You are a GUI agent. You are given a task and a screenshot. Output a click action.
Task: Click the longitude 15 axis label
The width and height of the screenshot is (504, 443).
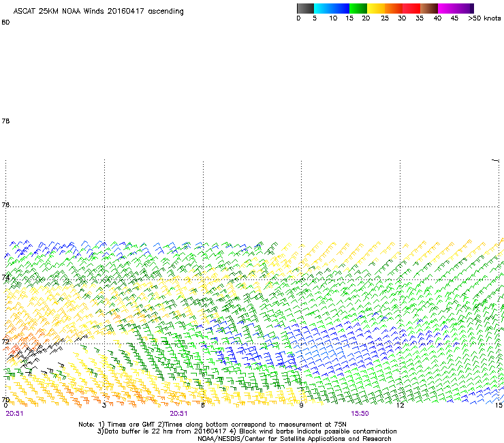click(x=499, y=405)
